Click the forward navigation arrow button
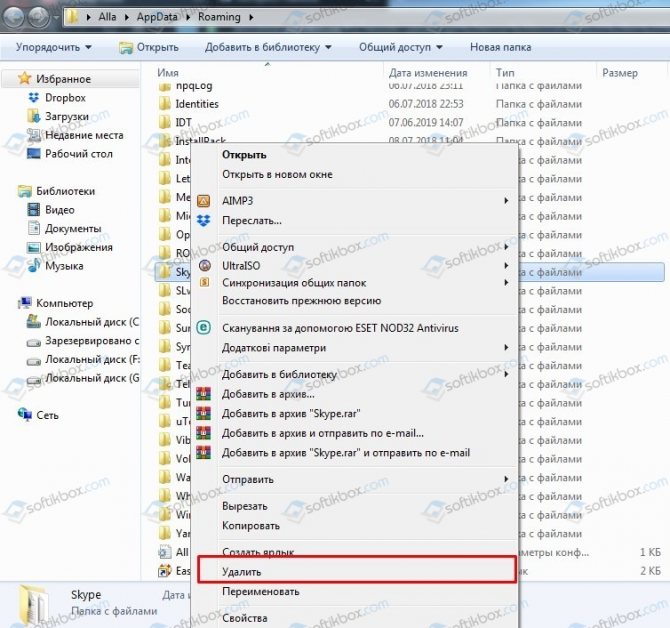Screen dimensions: 670x628 tap(39, 17)
